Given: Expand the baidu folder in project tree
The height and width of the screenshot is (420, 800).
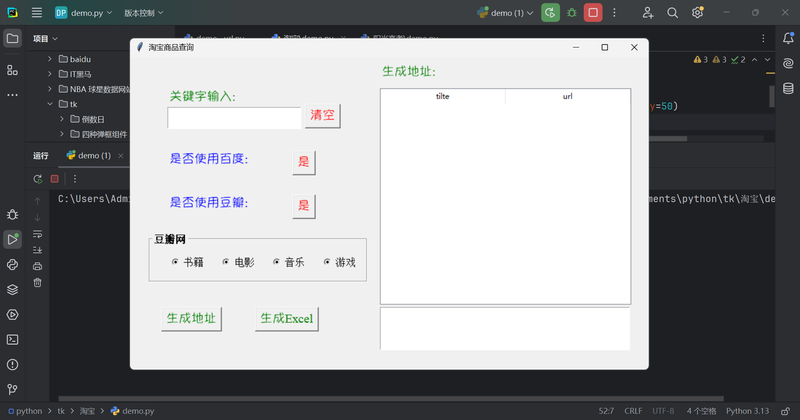Looking at the screenshot, I should 49,59.
